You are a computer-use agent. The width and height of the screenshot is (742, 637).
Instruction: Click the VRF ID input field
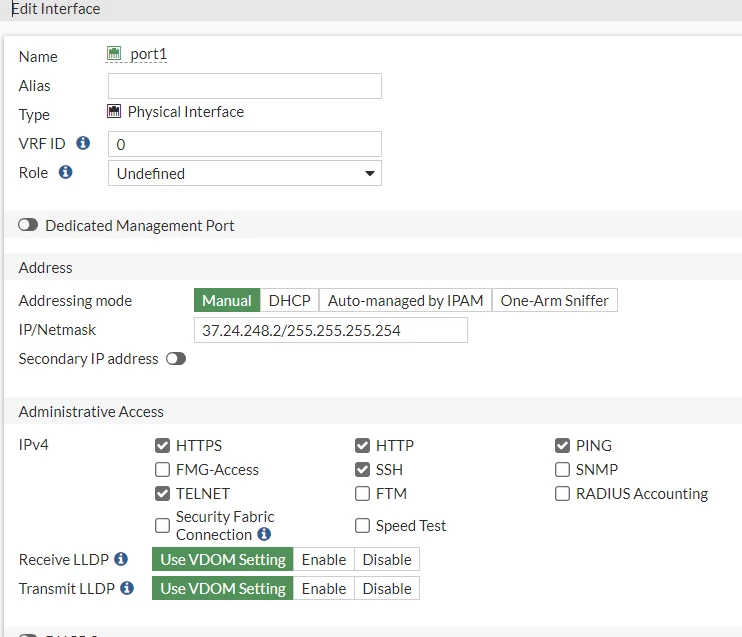point(245,144)
